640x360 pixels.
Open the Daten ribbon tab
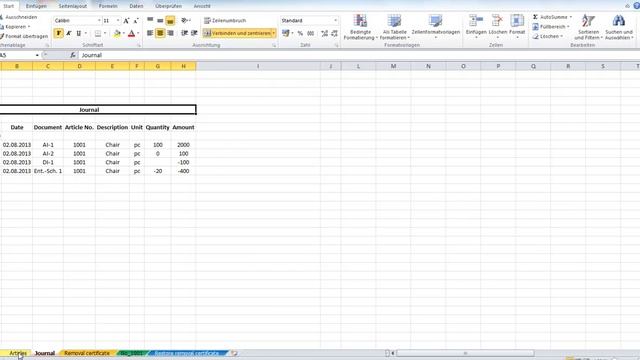[136, 6]
